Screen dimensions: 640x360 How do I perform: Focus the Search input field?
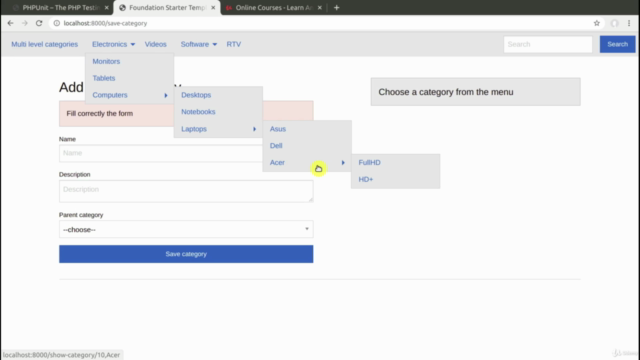click(x=548, y=44)
